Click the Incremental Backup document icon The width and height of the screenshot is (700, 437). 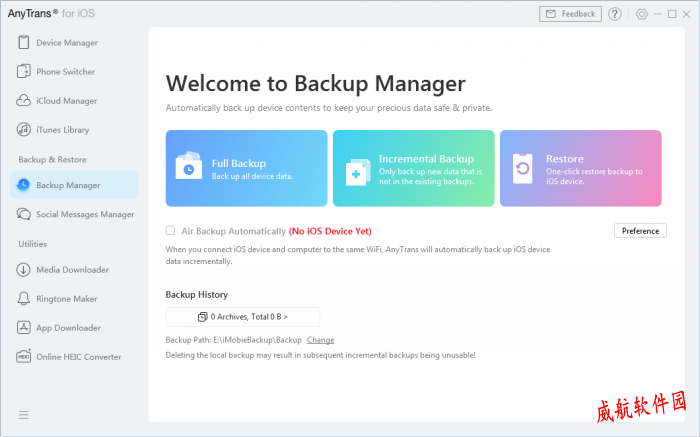coord(358,172)
